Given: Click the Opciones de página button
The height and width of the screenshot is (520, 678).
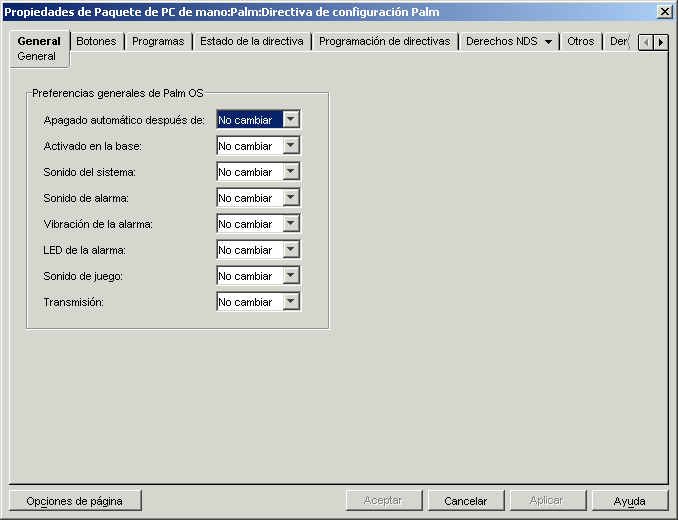Looking at the screenshot, I should pos(75,501).
